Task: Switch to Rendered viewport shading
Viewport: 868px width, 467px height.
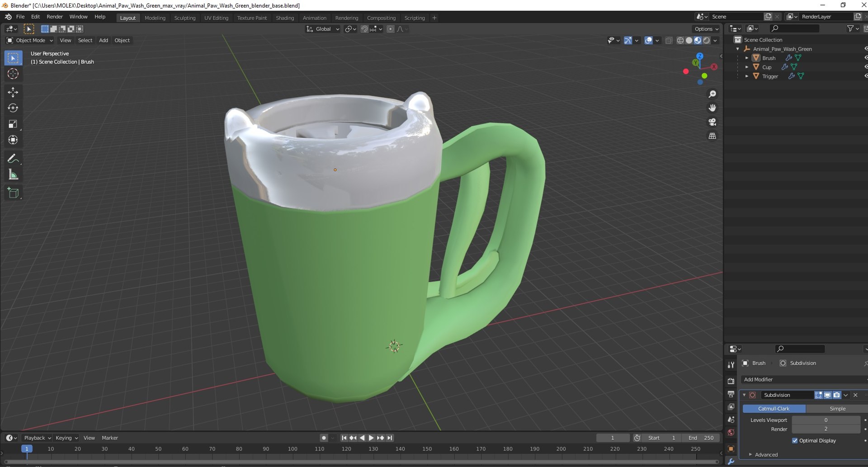Action: [x=706, y=40]
